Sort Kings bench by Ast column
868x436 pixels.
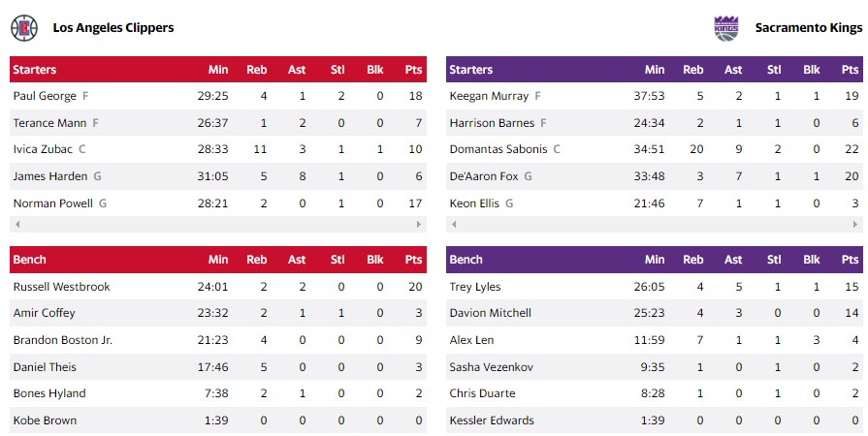click(x=733, y=260)
